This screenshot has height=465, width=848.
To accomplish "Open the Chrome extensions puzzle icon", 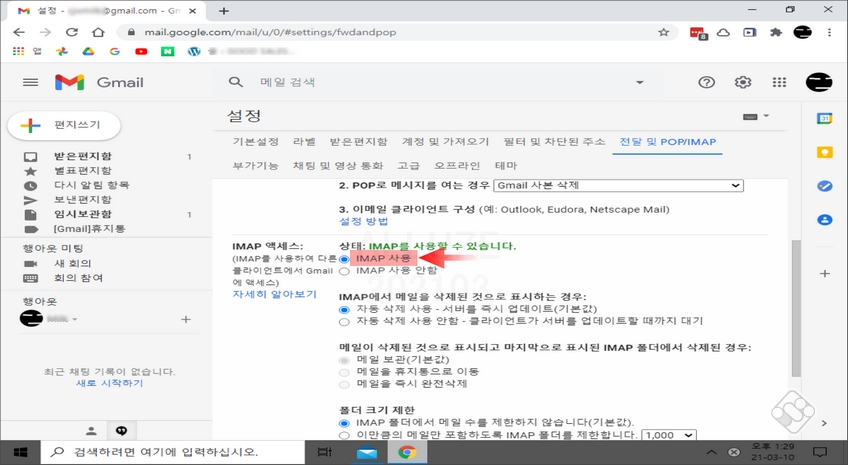I will coord(776,32).
